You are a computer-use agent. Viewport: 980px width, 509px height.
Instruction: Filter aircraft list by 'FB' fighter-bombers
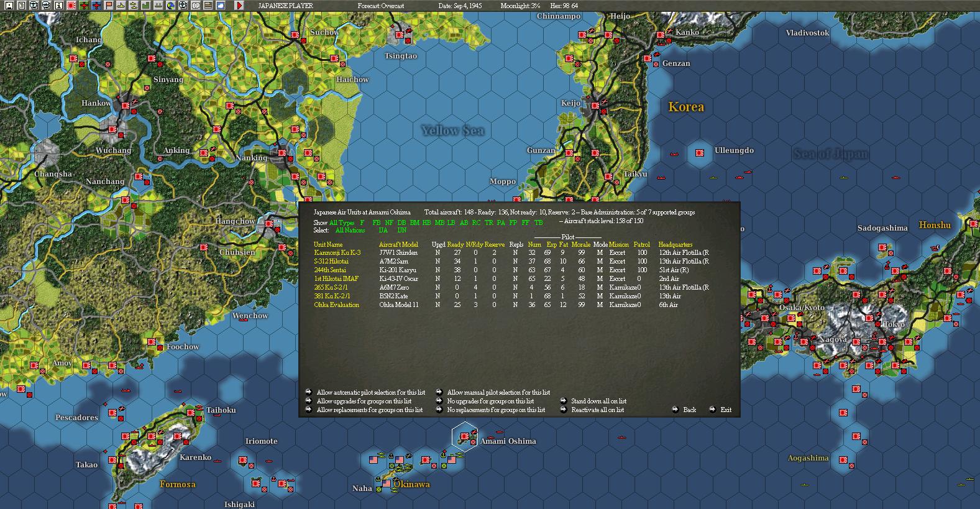(377, 222)
